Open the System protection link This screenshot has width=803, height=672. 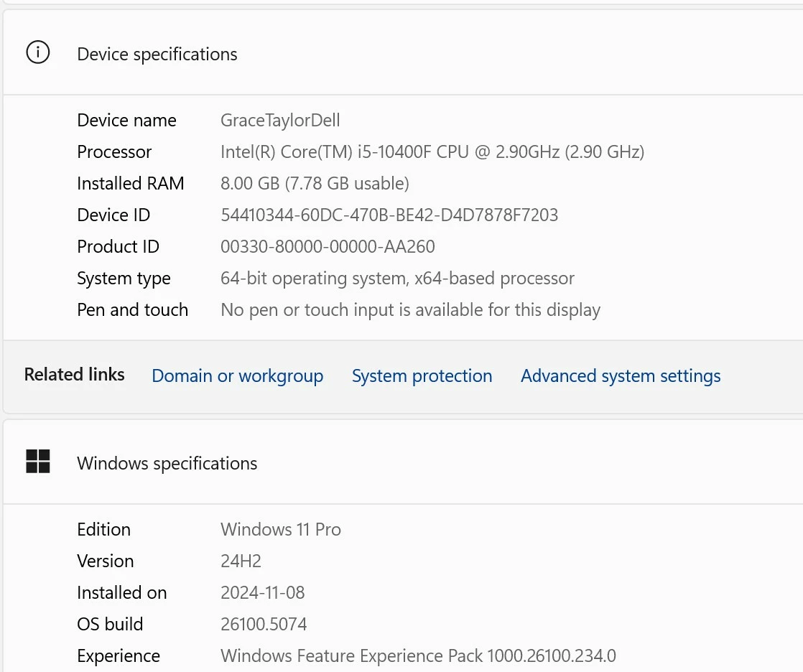pyautogui.click(x=422, y=375)
